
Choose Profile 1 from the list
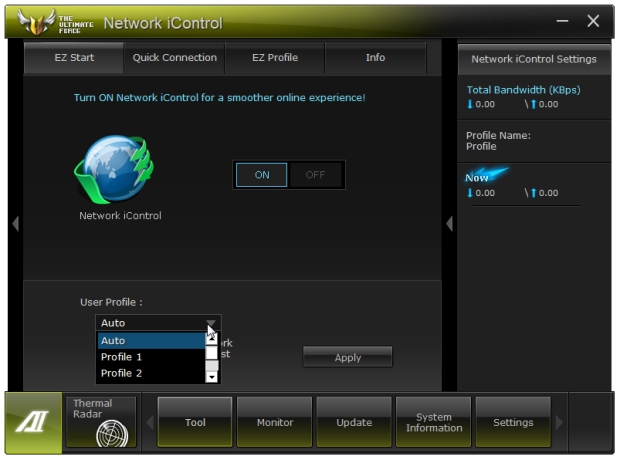(151, 357)
